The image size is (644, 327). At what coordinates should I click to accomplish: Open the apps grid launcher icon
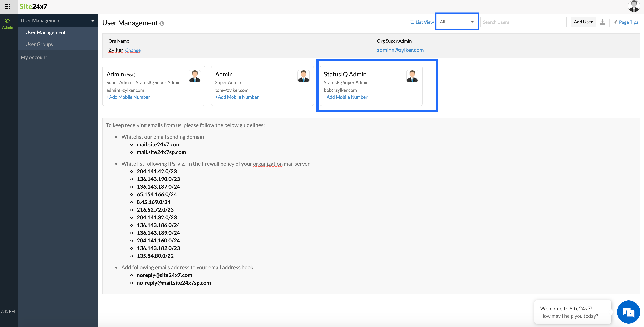(8, 7)
